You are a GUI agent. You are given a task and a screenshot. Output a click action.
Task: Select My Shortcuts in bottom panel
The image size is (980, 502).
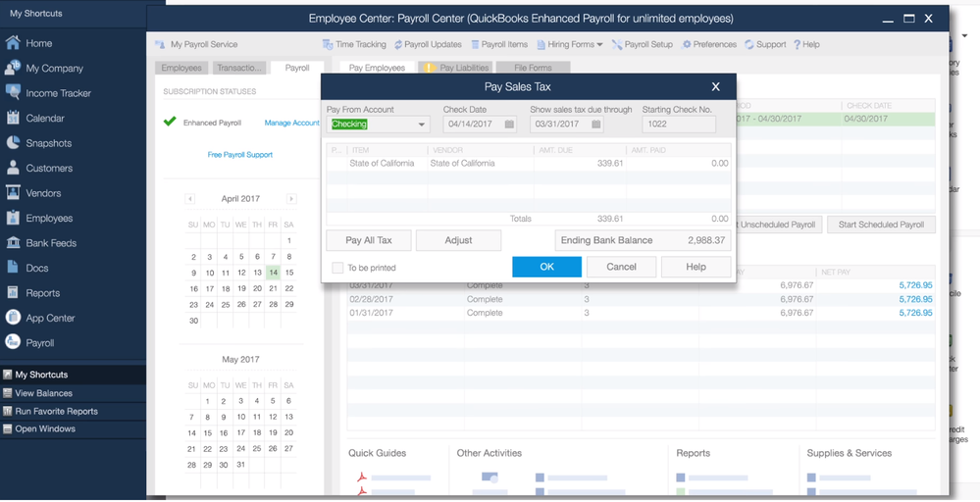click(x=74, y=375)
